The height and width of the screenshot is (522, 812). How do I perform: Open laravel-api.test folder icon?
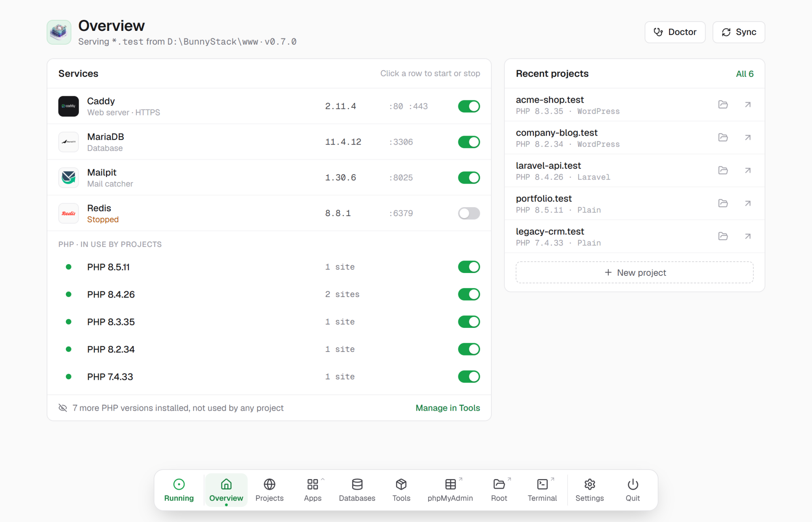[x=723, y=171]
